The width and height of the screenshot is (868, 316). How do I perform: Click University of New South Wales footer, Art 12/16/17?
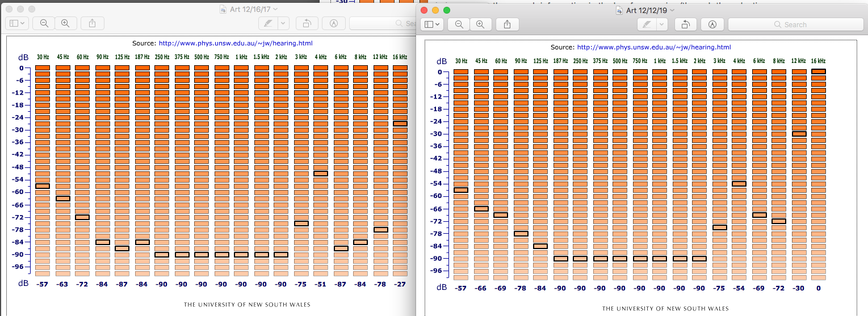(247, 305)
